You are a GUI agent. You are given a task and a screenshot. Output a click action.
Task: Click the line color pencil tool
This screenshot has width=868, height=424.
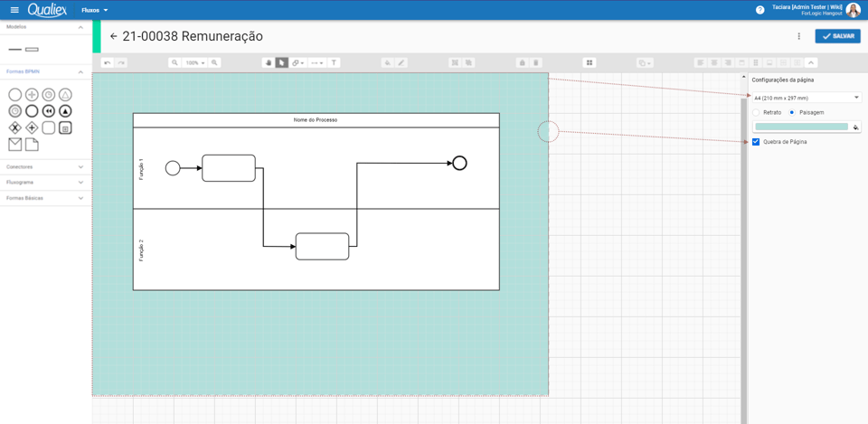[401, 63]
